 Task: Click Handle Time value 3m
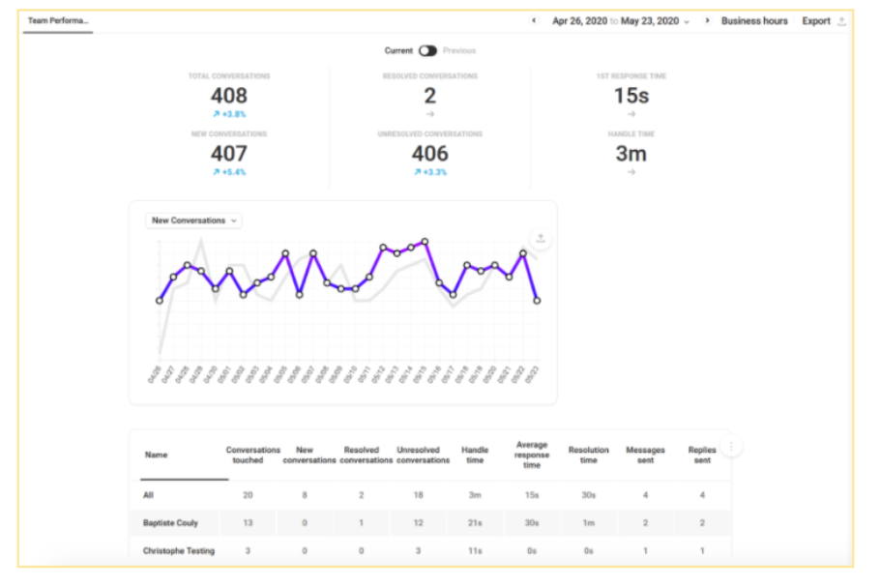(x=631, y=153)
